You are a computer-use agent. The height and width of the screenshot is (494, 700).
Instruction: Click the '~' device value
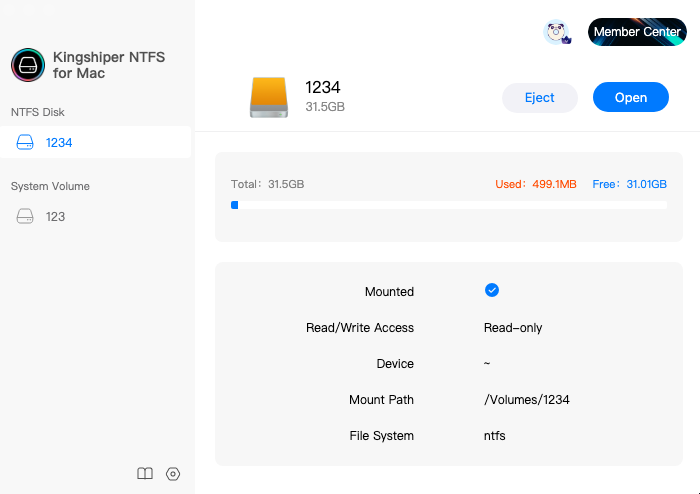tap(487, 363)
